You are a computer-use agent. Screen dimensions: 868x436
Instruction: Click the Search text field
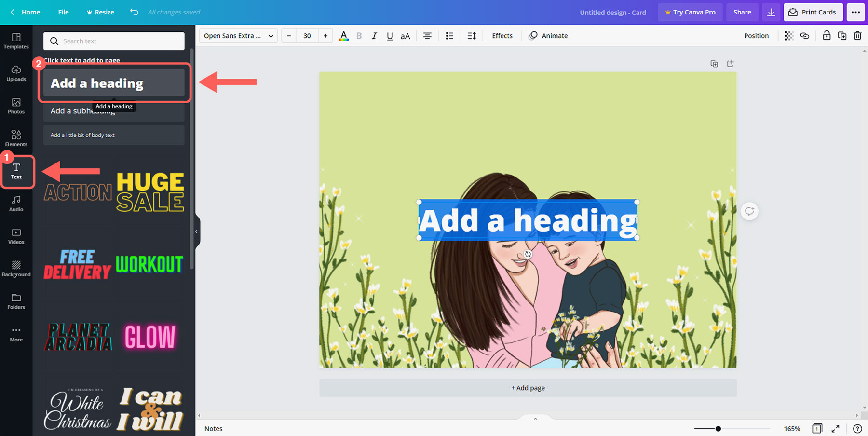pyautogui.click(x=114, y=41)
